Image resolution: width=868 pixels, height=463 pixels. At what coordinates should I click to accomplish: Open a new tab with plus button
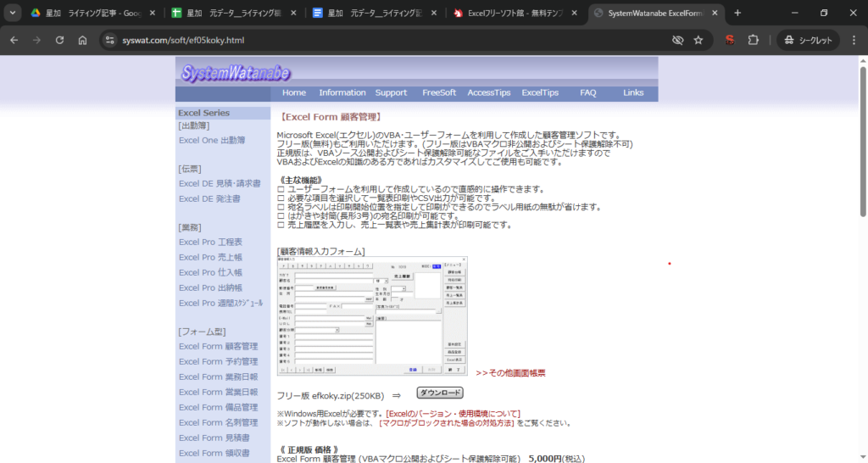pos(737,13)
